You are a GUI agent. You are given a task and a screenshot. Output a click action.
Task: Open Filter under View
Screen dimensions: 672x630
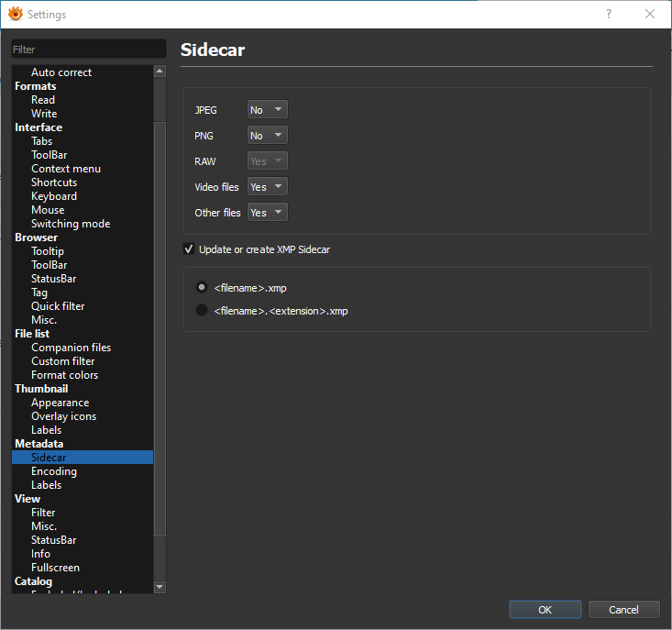[43, 512]
